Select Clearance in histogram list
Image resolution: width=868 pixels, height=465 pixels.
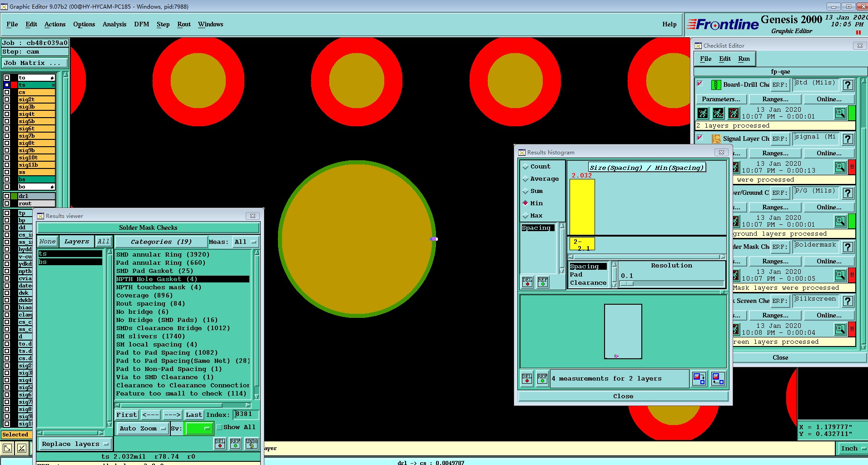(588, 283)
